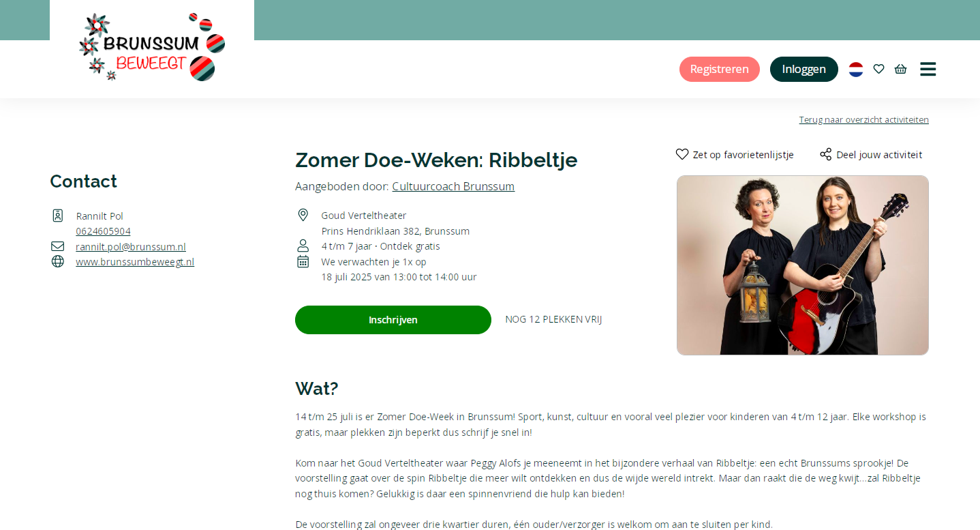Viewport: 980px width, 530px height.
Task: Click the share icon beside Deel jouw activiteit
Action: (825, 154)
